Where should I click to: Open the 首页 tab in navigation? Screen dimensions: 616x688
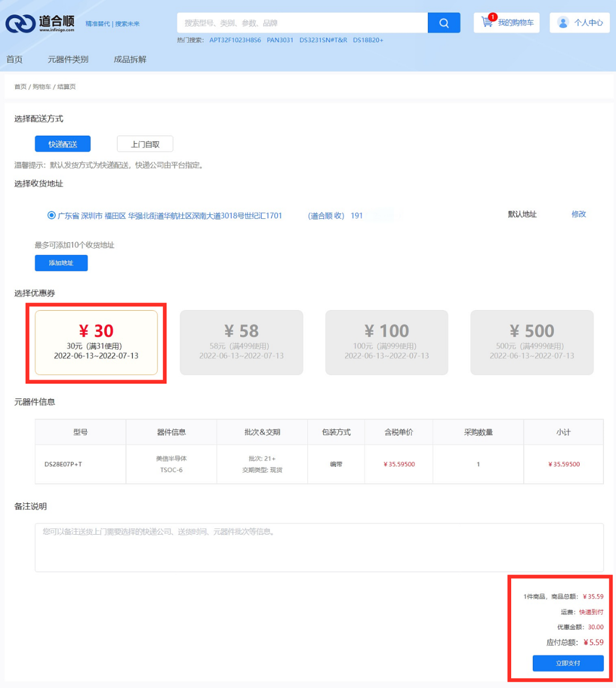click(14, 59)
